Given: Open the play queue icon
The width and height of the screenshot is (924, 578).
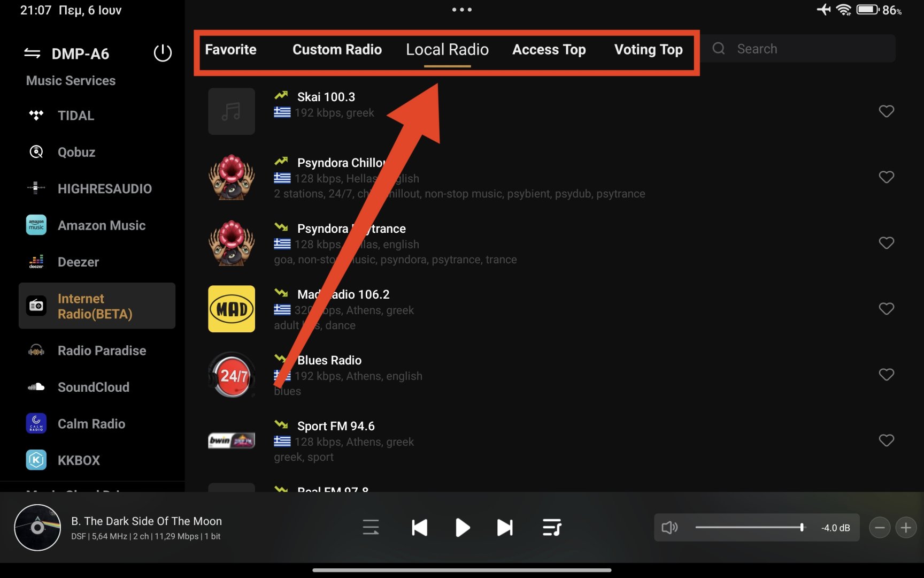Looking at the screenshot, I should pos(552,528).
